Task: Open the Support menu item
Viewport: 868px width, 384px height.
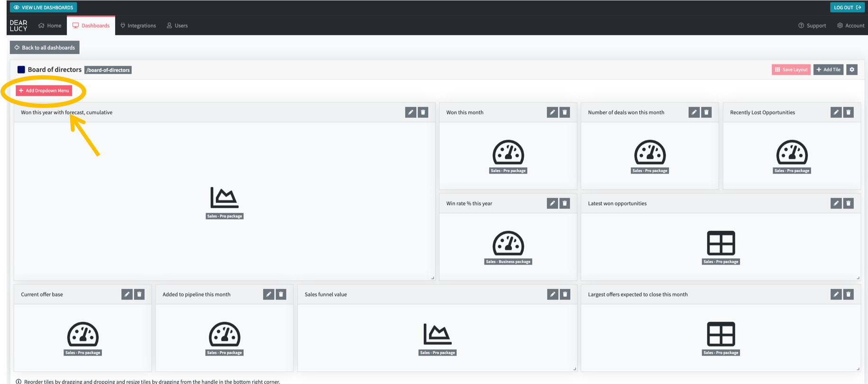Action: pyautogui.click(x=812, y=26)
